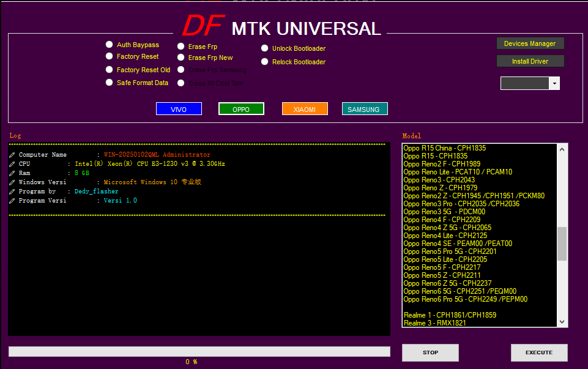Viewport: 588px width, 369px height.
Task: Click the Install Driver button
Action: (x=530, y=61)
